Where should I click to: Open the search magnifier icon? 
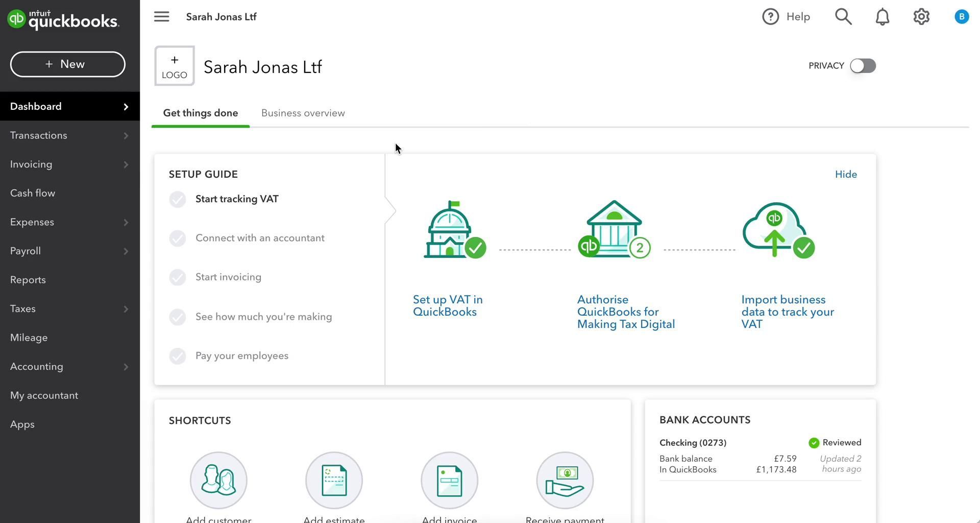pos(843,17)
